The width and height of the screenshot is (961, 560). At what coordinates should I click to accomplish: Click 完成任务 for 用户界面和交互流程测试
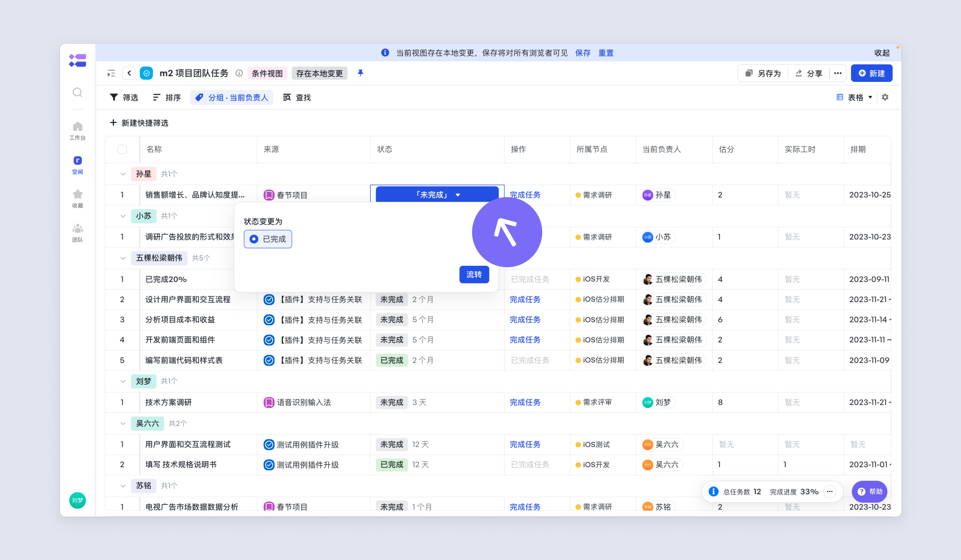(525, 444)
